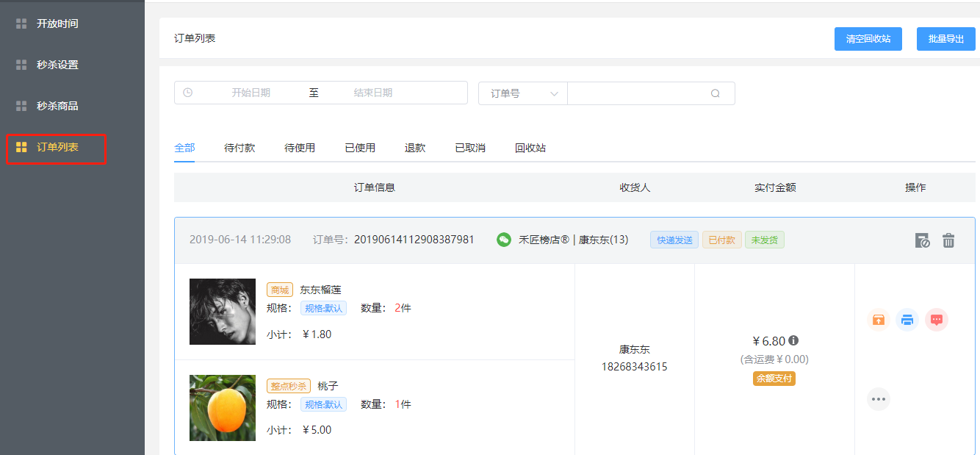
Task: Click the info icon beside ¥6.80
Action: tap(793, 341)
